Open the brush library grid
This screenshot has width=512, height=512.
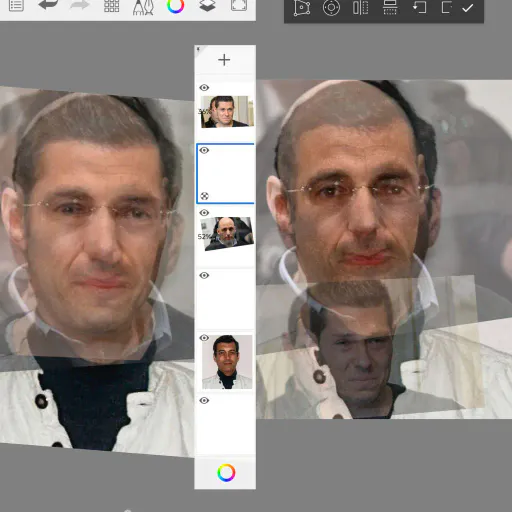coord(111,5)
